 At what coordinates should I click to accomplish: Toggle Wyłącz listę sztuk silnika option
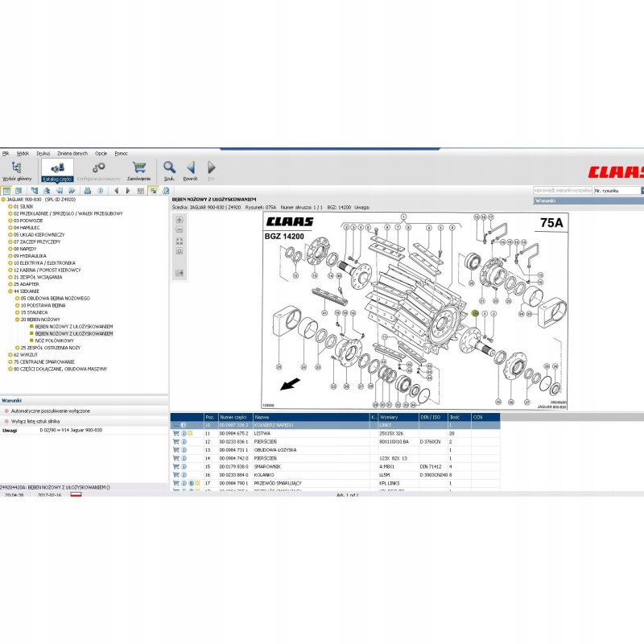click(32, 421)
